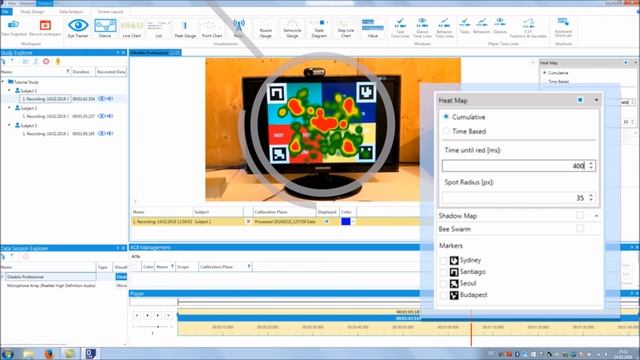Step the Time until red value
The image size is (640, 360).
(x=591, y=165)
